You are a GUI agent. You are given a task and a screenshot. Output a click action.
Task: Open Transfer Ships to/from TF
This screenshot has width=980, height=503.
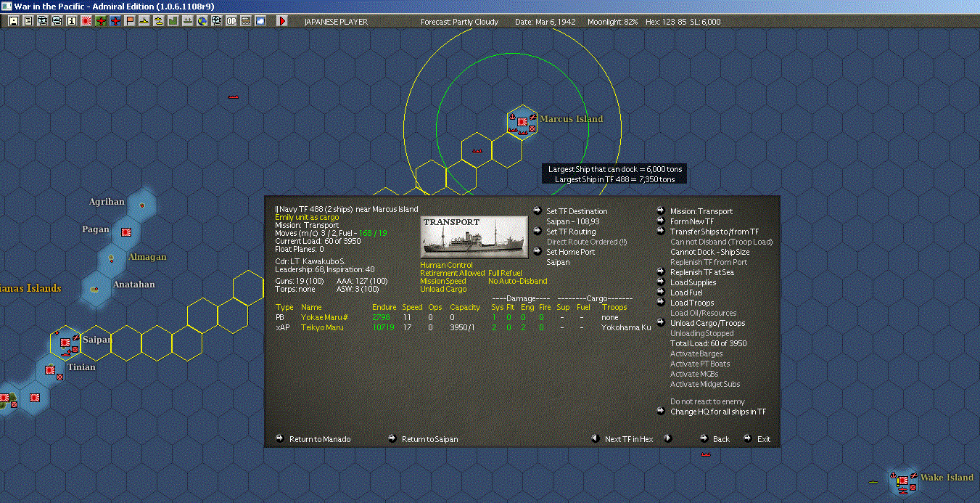(x=714, y=232)
